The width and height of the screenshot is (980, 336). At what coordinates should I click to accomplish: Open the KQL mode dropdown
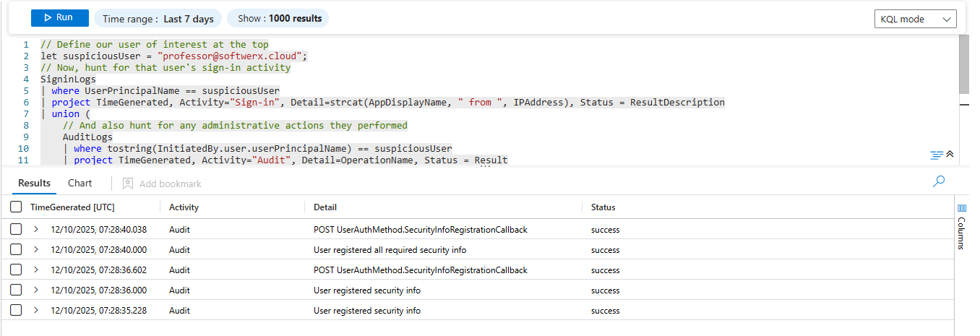click(915, 19)
